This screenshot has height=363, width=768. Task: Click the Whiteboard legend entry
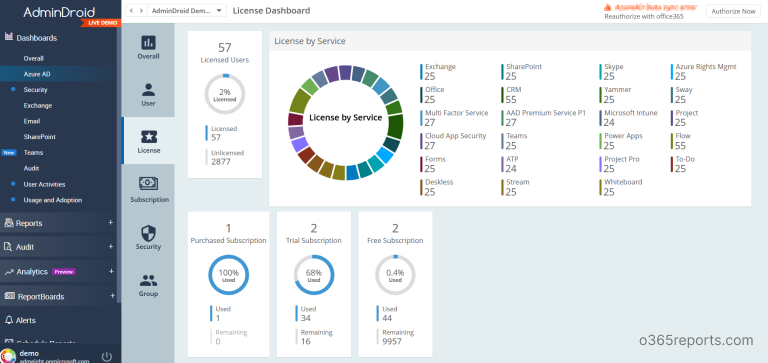coord(621,187)
